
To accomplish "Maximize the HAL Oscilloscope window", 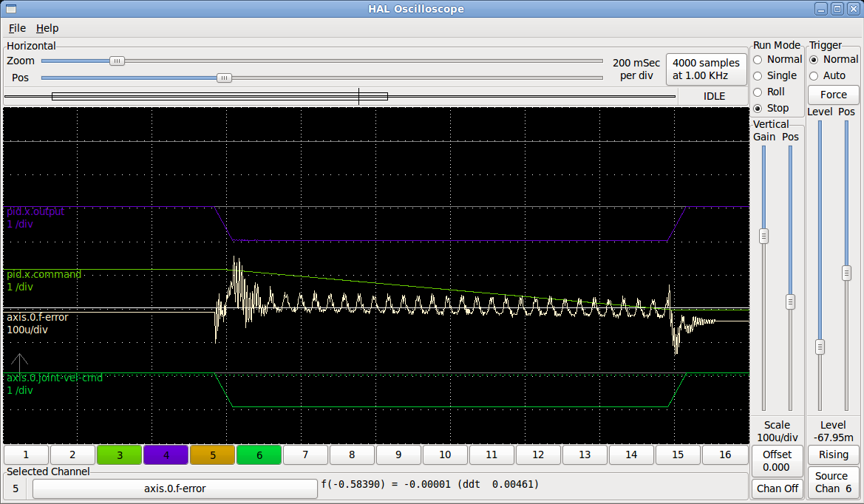I will (837, 9).
